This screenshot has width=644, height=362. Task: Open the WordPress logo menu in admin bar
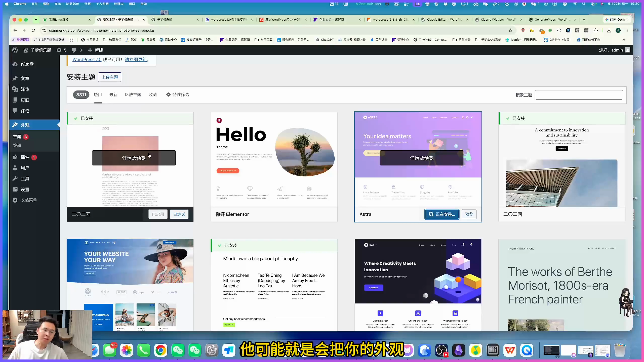(x=15, y=50)
